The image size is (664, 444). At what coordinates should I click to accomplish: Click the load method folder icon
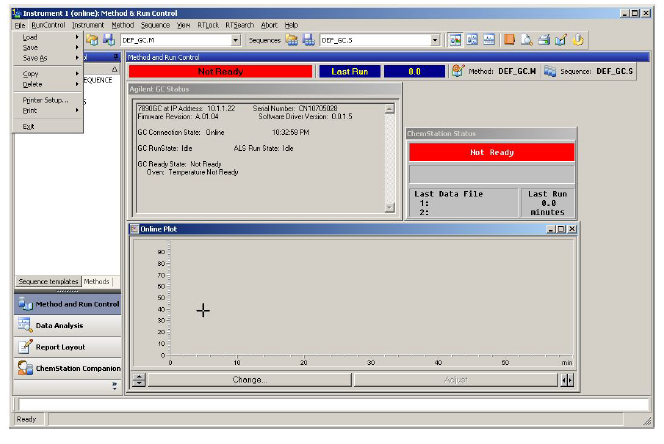92,40
